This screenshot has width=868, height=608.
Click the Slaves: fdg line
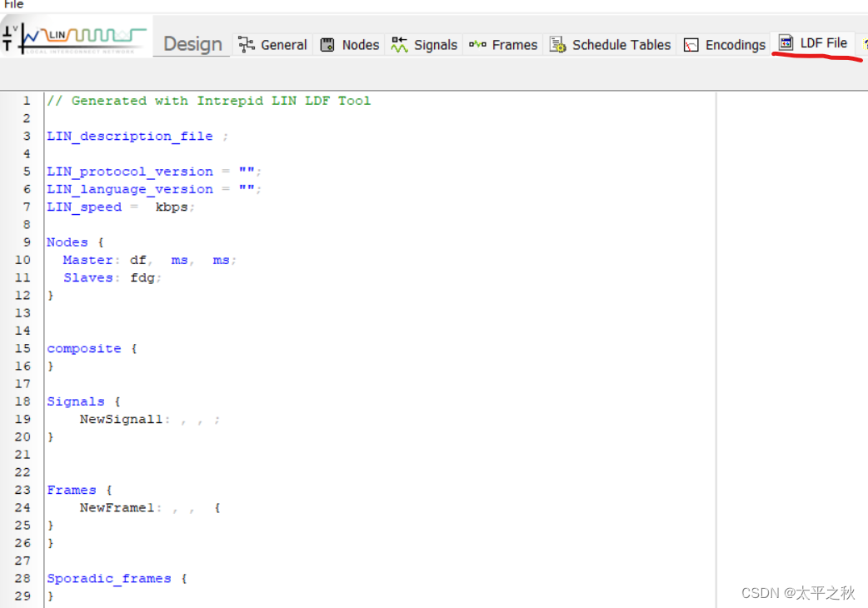click(x=102, y=277)
